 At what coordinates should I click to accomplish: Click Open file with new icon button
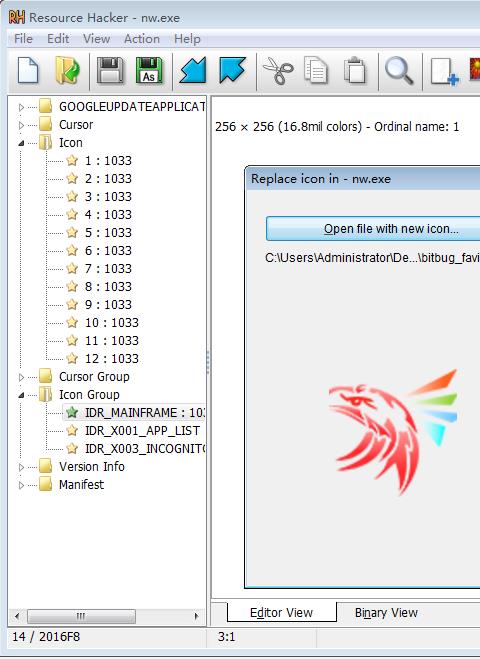pyautogui.click(x=373, y=229)
